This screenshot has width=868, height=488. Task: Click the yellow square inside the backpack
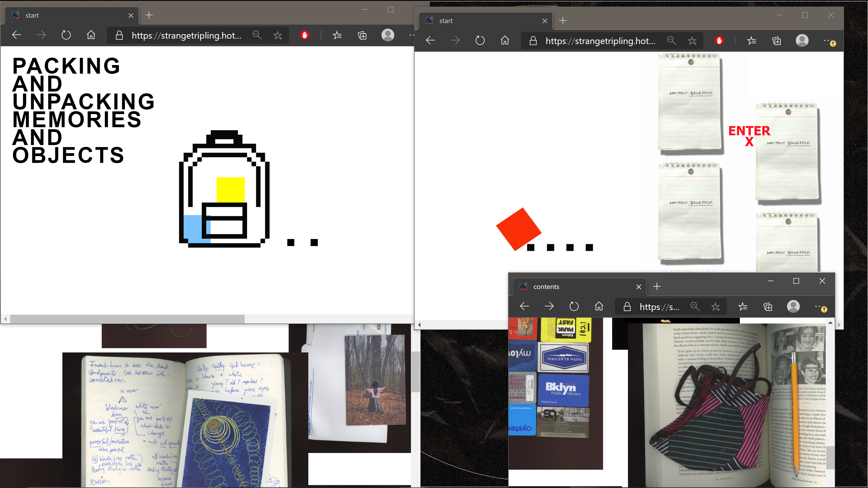231,190
